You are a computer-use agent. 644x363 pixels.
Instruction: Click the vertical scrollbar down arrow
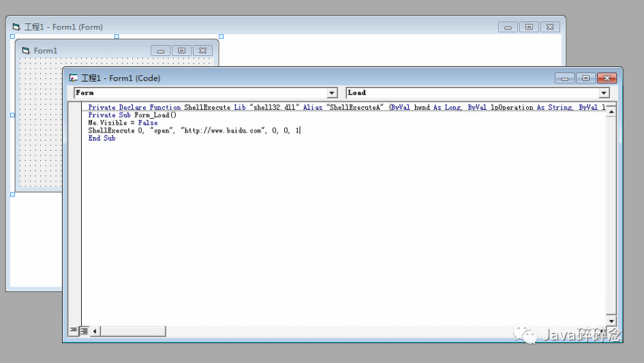[611, 321]
